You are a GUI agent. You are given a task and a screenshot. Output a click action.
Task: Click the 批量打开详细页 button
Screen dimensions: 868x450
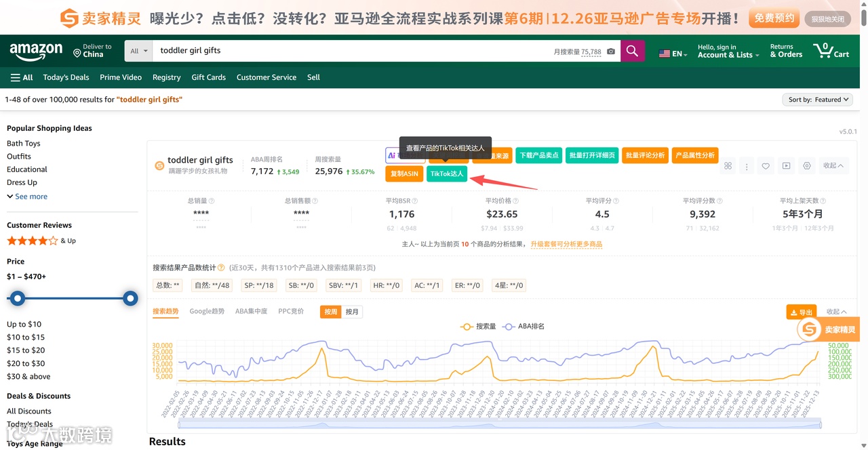(592, 155)
